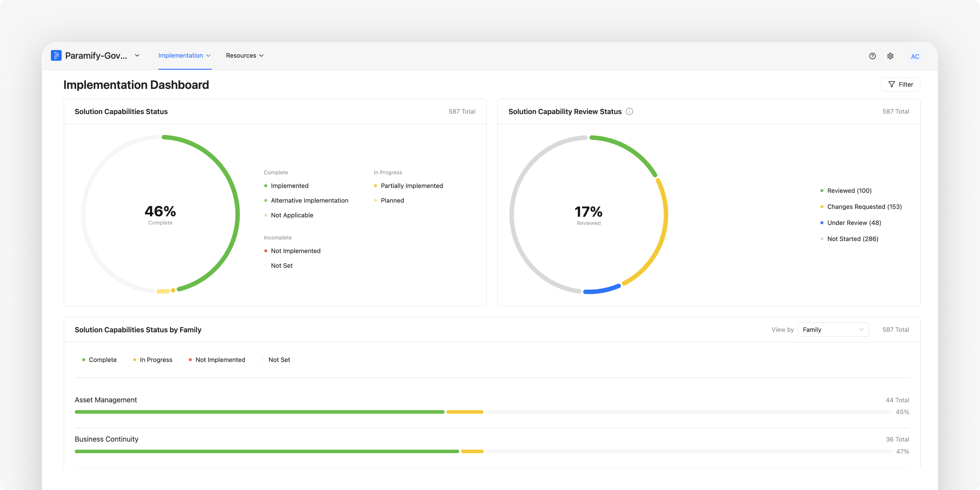The width and height of the screenshot is (980, 490).
Task: Click the blue Under Review donut segment
Action: tap(602, 290)
